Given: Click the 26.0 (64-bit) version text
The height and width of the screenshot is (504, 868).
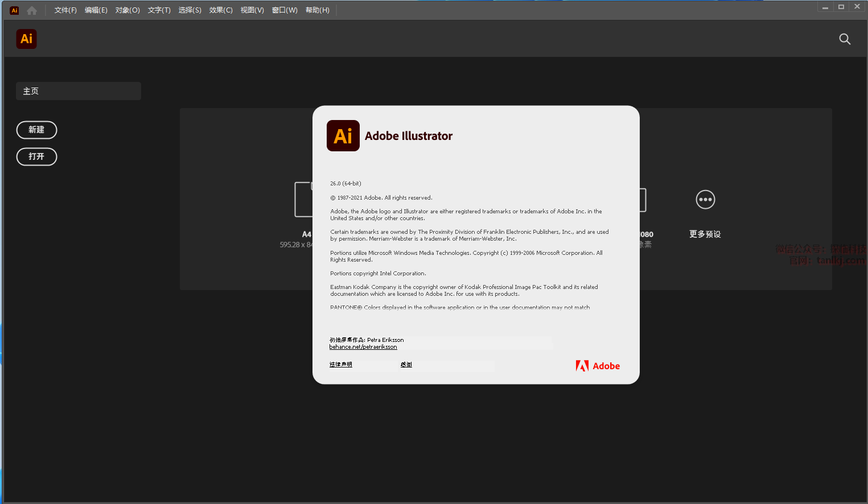Looking at the screenshot, I should (345, 184).
